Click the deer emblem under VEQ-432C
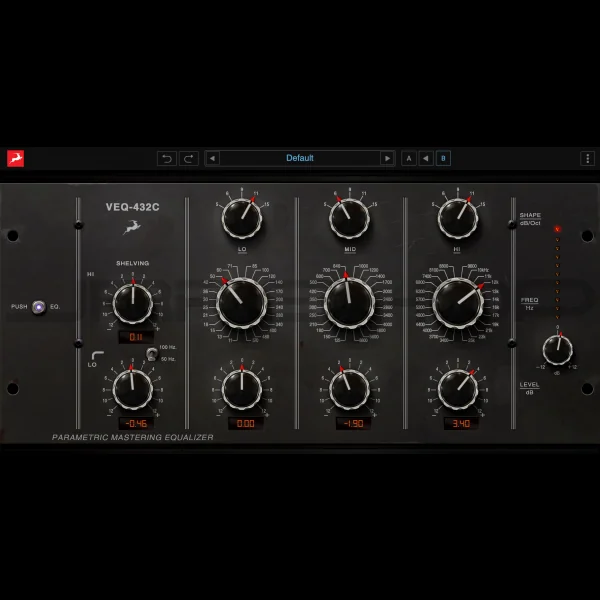 pyautogui.click(x=132, y=227)
